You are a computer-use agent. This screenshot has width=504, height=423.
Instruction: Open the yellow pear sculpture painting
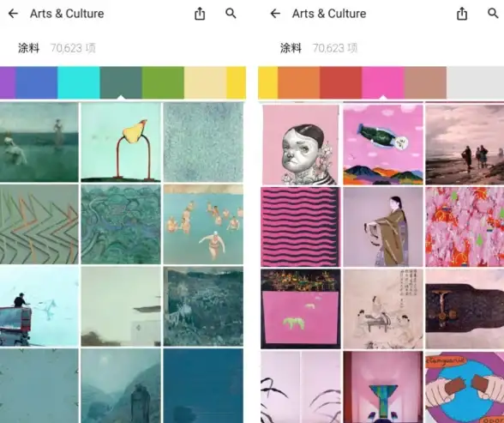coord(121,142)
